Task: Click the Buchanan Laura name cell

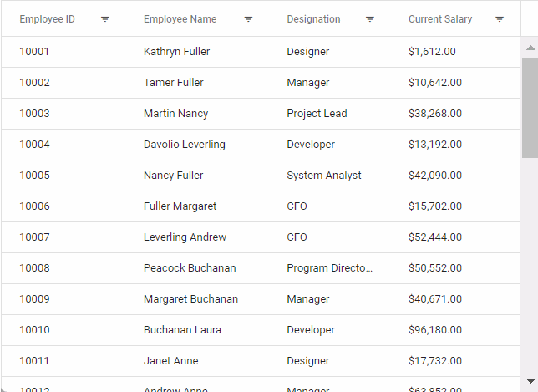Action: point(182,330)
